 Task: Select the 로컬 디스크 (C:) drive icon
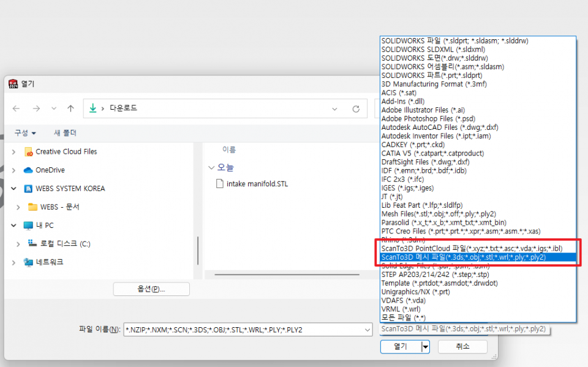[32, 243]
